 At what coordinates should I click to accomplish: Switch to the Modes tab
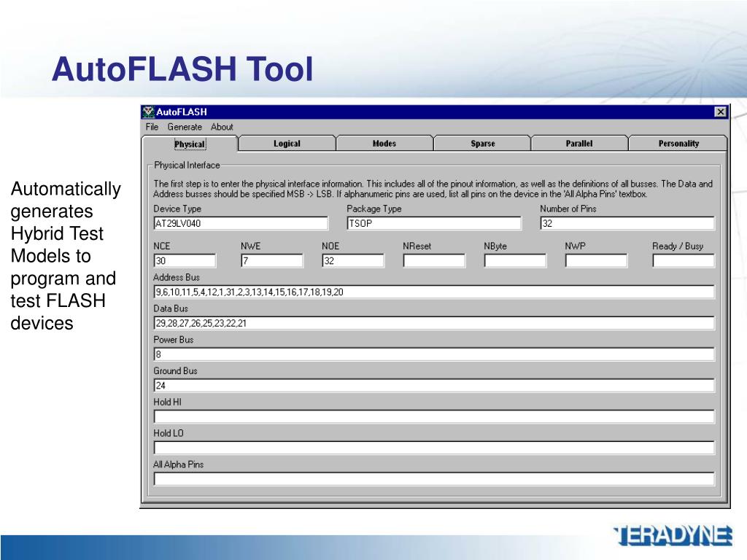384,144
